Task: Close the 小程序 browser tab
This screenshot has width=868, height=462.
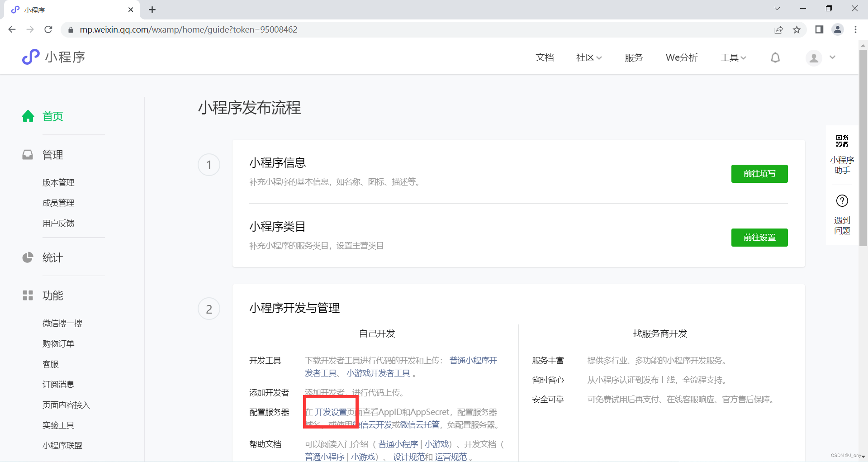Action: coord(131,10)
